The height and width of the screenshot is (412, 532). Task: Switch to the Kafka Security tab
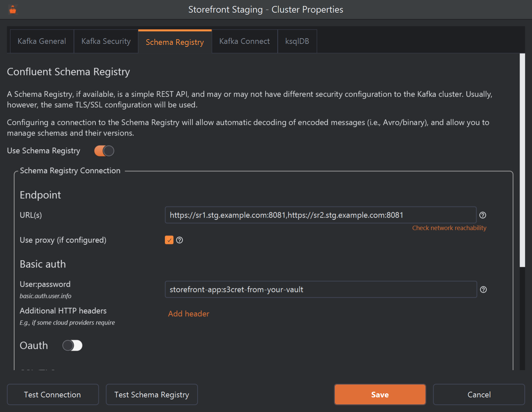point(106,41)
